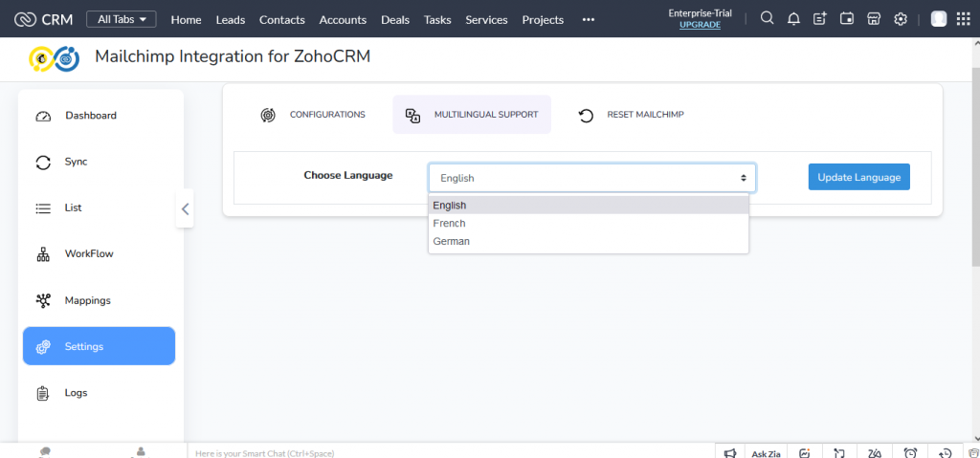
Task: Select French from language list
Action: (589, 223)
